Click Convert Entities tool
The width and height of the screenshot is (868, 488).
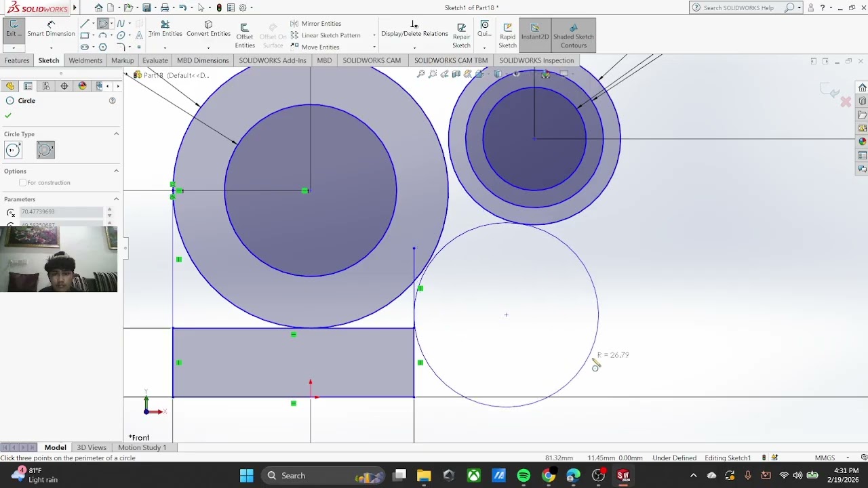[x=208, y=30]
